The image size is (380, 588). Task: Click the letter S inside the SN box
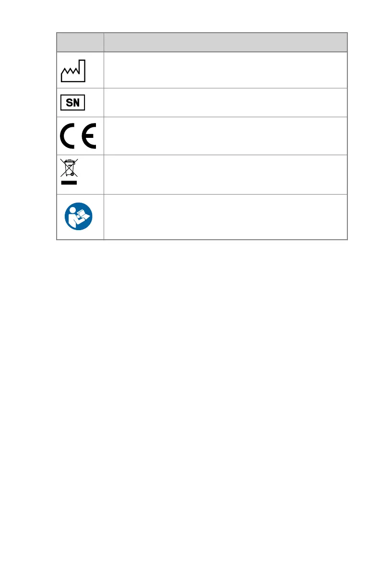pos(69,102)
